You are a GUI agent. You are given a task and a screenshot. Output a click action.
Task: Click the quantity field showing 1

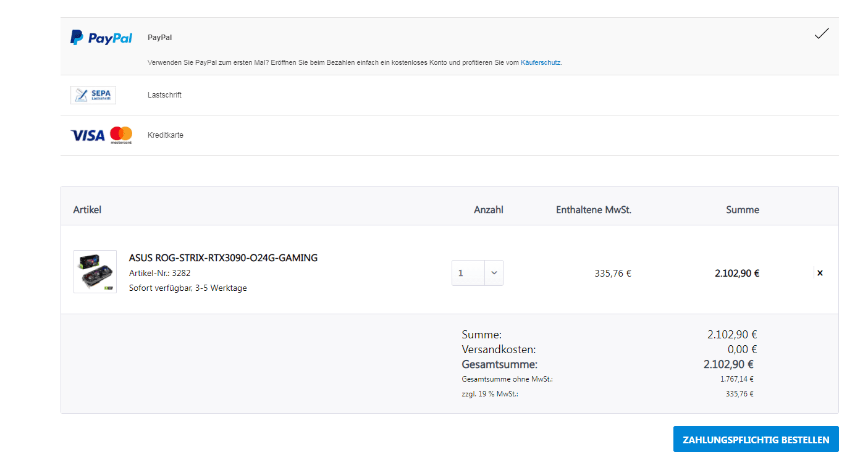click(468, 273)
